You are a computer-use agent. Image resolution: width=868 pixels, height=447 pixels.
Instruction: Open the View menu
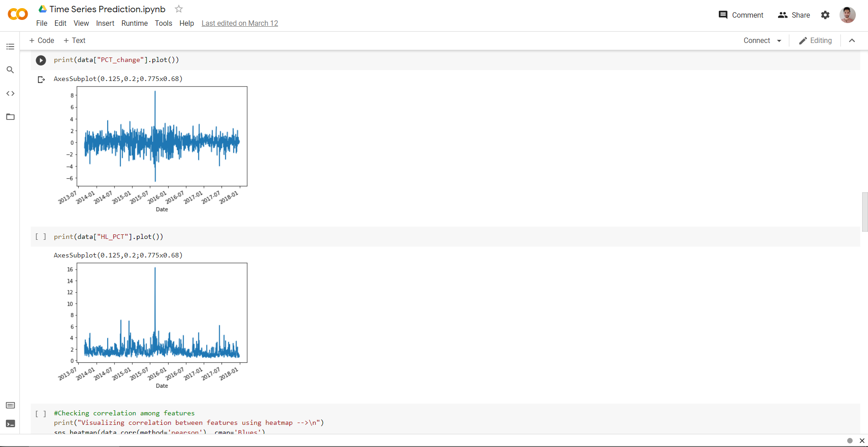click(81, 24)
